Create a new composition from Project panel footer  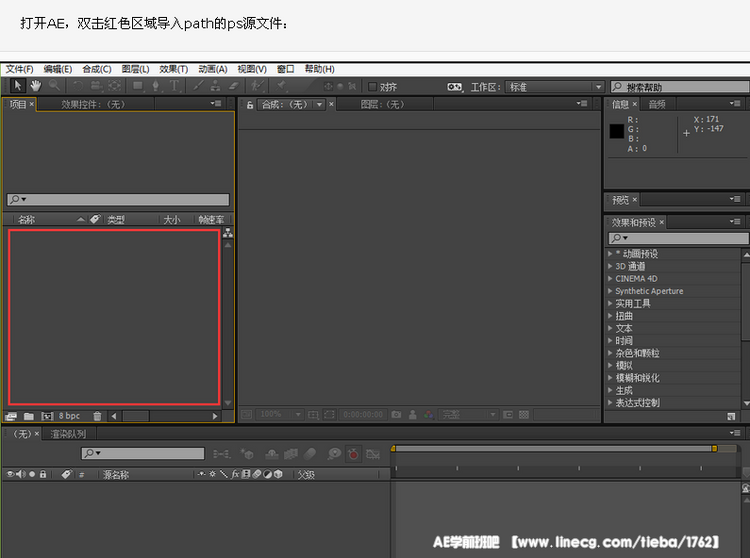tap(47, 416)
